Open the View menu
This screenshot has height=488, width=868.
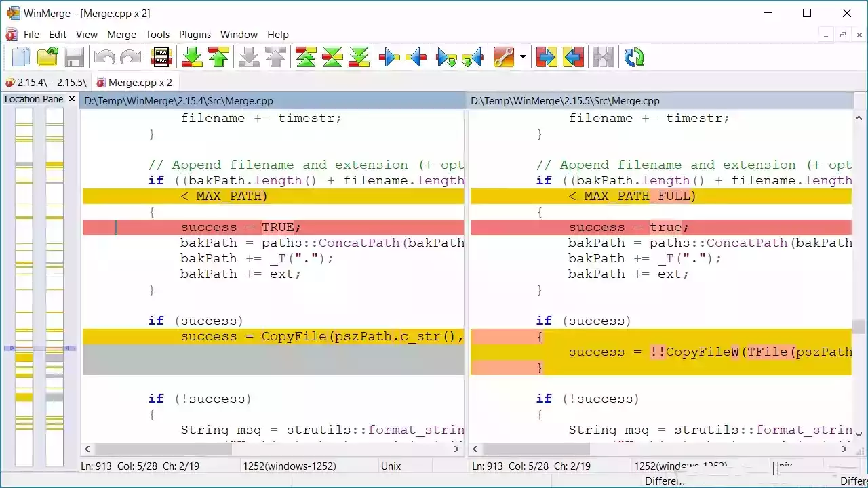tap(87, 34)
